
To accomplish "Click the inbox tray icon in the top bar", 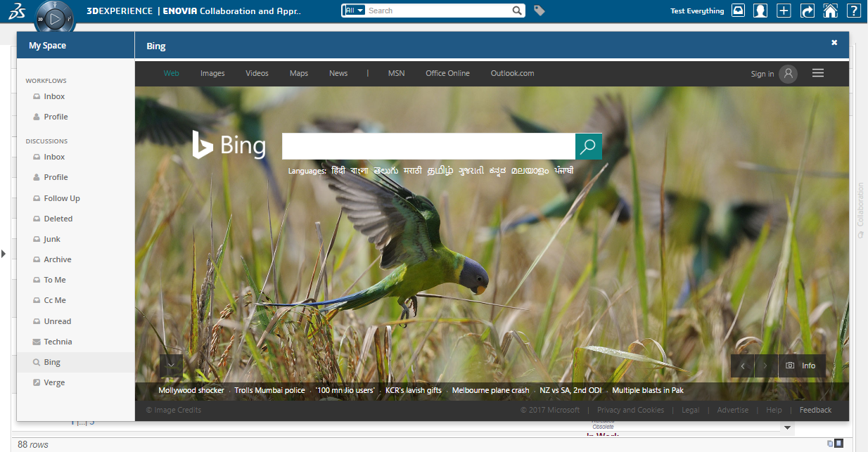I will 737,10.
